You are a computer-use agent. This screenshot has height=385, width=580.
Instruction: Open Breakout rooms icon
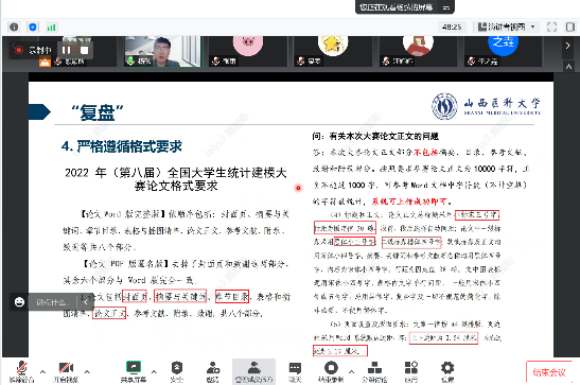click(x=374, y=372)
